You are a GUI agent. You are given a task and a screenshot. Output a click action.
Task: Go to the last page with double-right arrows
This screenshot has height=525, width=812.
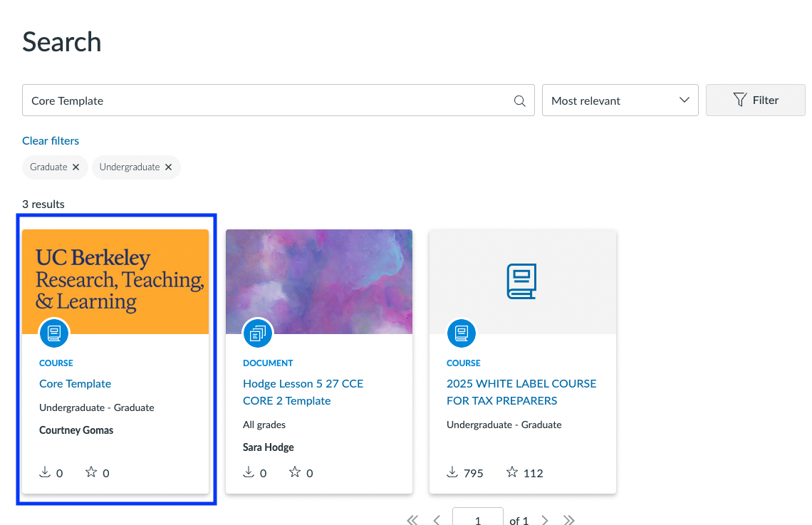(569, 520)
